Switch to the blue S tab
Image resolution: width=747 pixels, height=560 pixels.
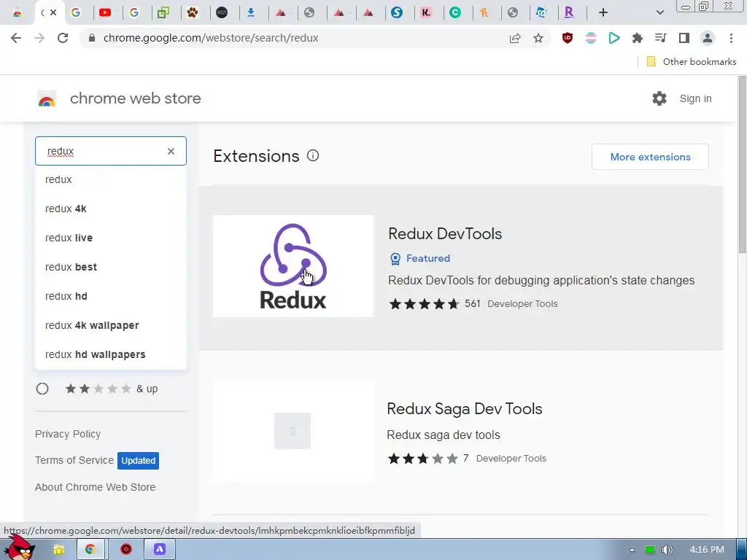pyautogui.click(x=397, y=13)
